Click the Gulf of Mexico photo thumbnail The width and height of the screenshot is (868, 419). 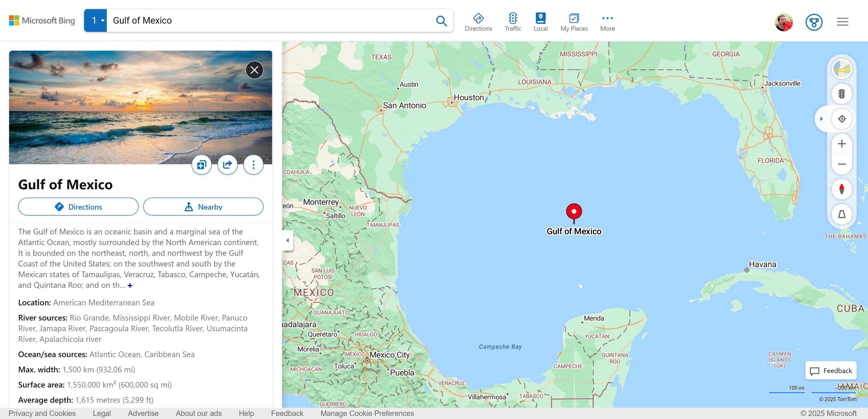click(140, 107)
